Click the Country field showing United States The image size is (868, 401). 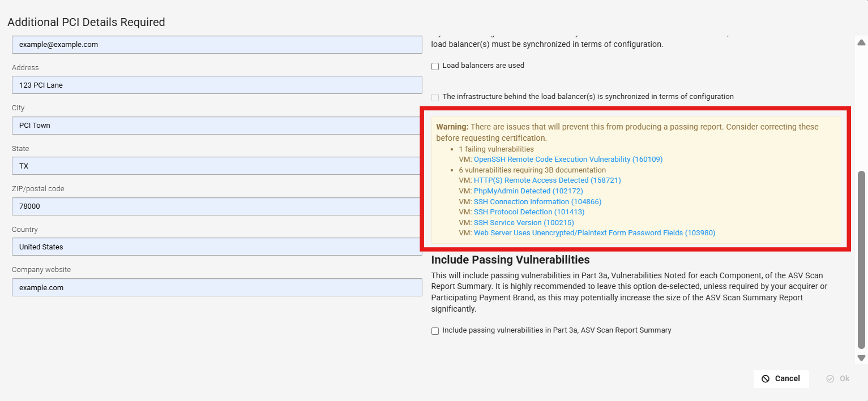click(217, 247)
